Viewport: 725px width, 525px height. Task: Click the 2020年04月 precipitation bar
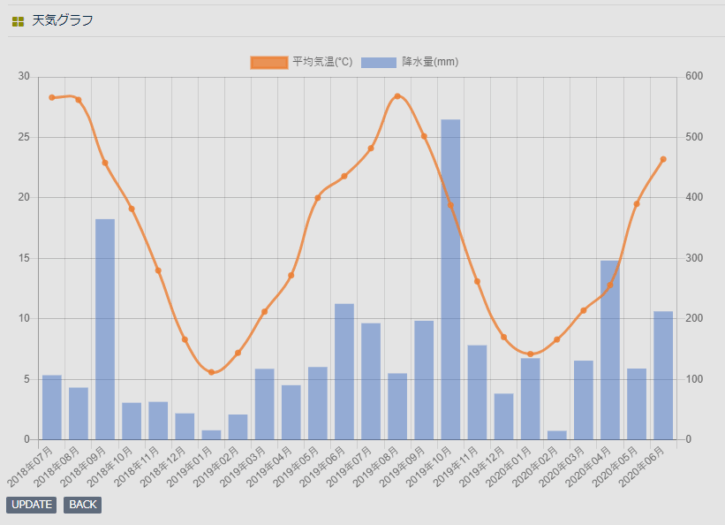click(x=610, y=350)
